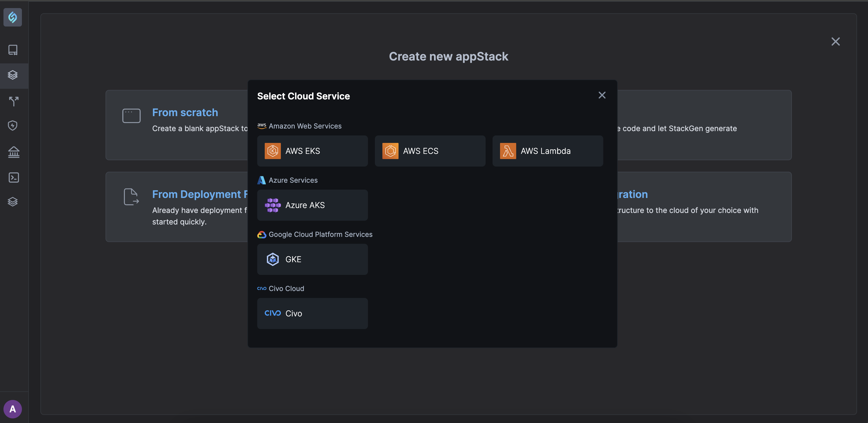Click the blank window icon on From scratch card
This screenshot has height=423, width=868.
[x=131, y=116]
